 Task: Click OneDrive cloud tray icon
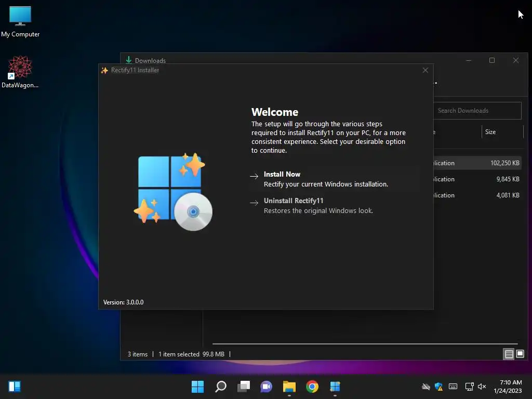pos(426,387)
